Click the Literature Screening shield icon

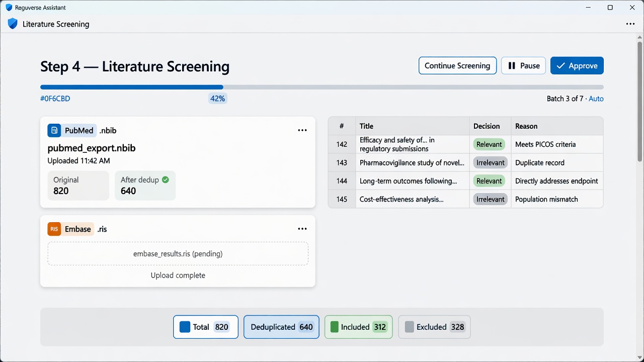tap(13, 24)
